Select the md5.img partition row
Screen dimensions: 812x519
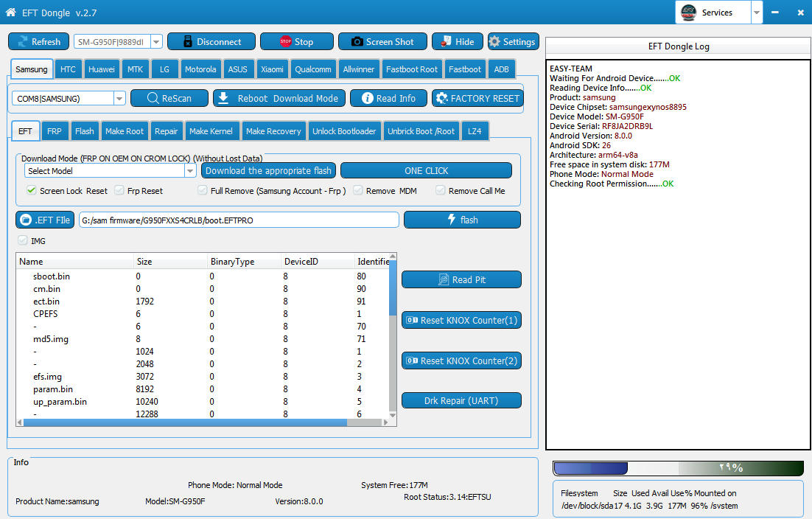point(203,338)
